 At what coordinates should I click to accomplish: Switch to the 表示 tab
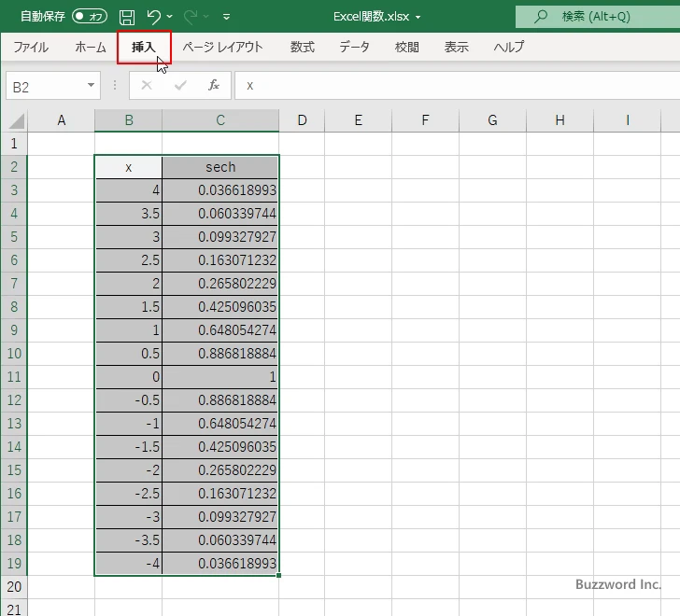(x=456, y=47)
